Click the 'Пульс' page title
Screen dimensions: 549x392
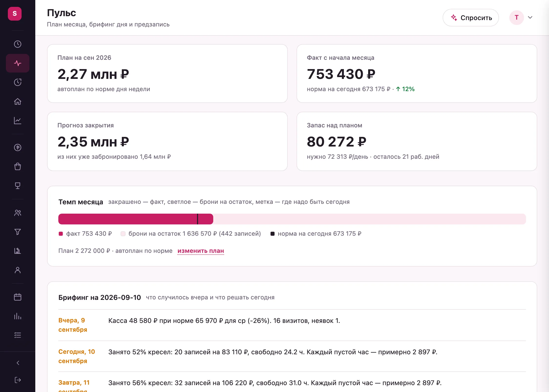tap(62, 13)
